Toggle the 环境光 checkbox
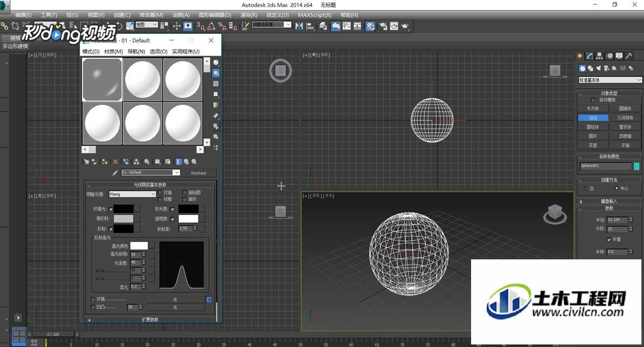Image resolution: width=644 pixels, height=347 pixels. click(x=111, y=209)
